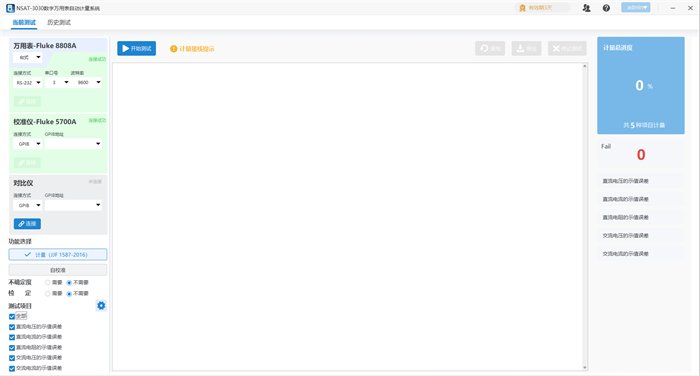Open the help question mark icon

point(606,8)
